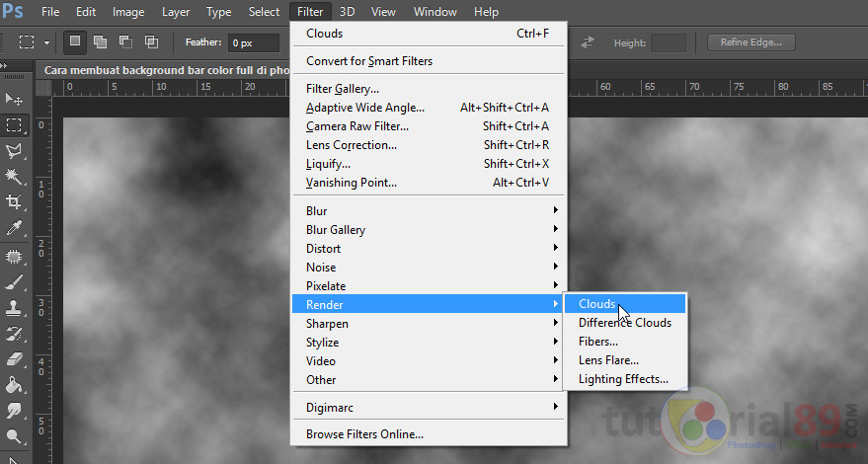Viewport: 868px width, 464px height.
Task: Select the Polygonal Lasso tool
Action: (x=14, y=151)
